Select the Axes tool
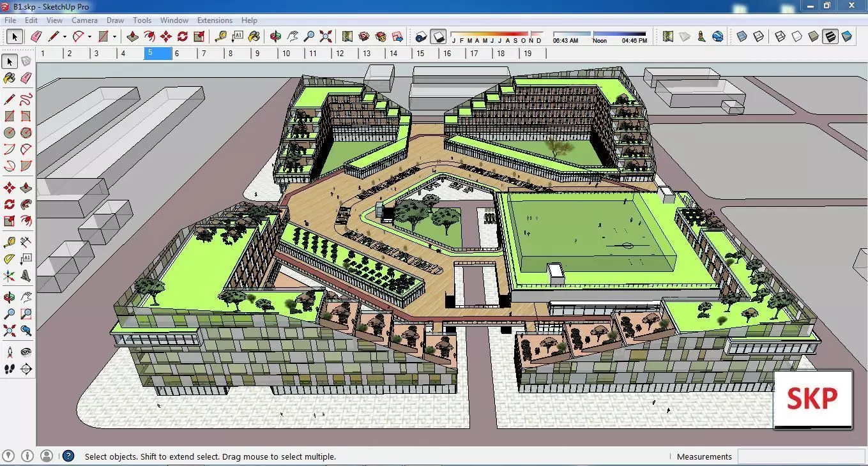The height and width of the screenshot is (466, 868). (9, 276)
